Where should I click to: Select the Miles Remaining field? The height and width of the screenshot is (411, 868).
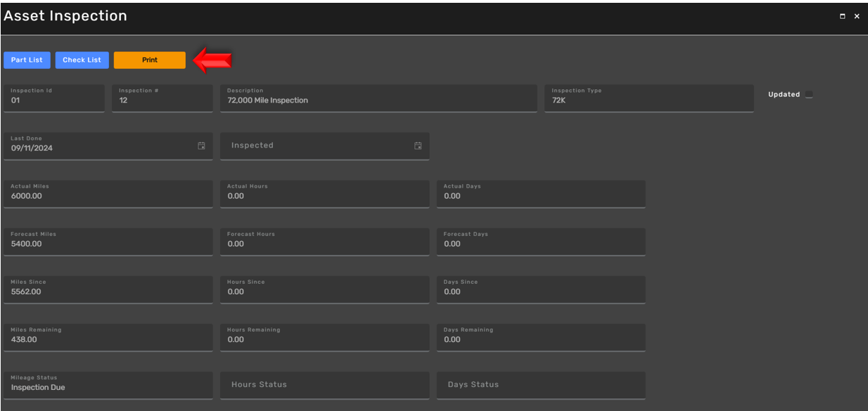(x=108, y=337)
